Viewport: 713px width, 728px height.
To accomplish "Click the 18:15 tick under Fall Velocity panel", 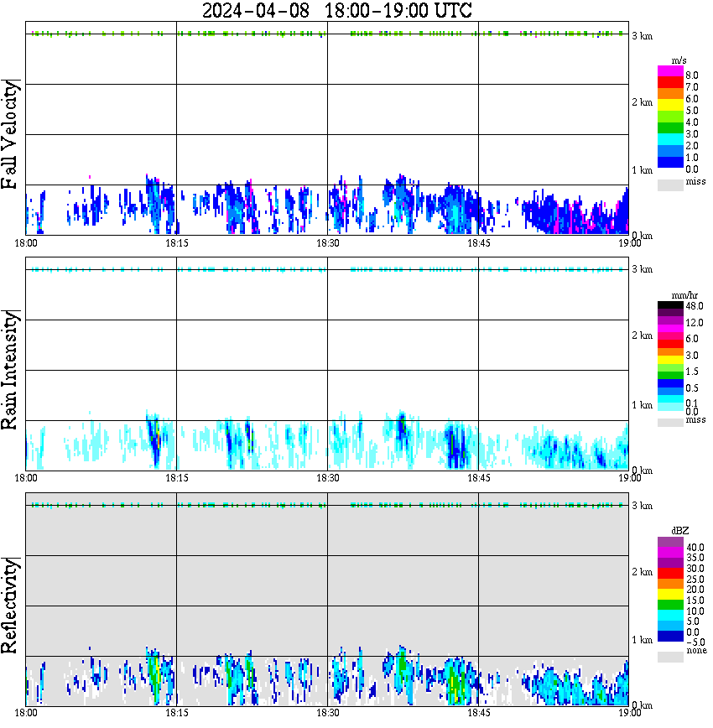I will pos(177,243).
